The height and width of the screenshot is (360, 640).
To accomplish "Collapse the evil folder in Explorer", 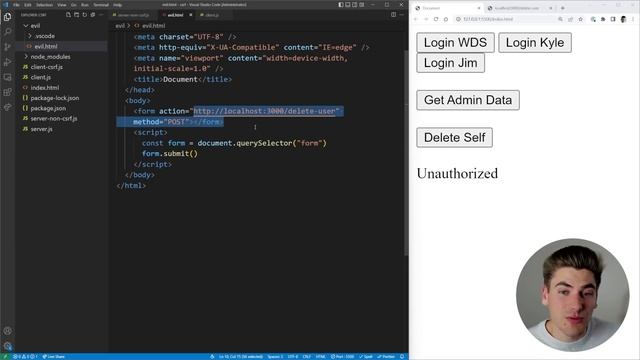I will pyautogui.click(x=61, y=26).
